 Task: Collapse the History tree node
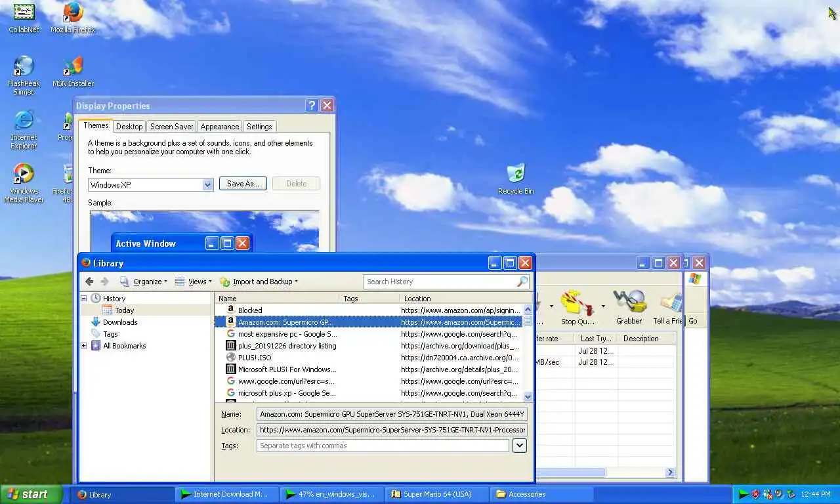[84, 299]
